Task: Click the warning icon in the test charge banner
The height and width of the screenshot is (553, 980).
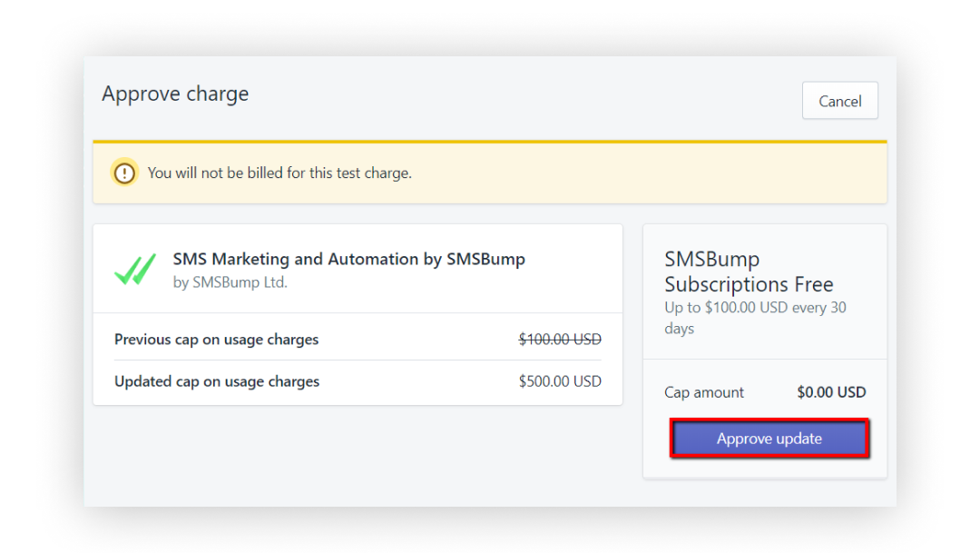Action: (124, 173)
